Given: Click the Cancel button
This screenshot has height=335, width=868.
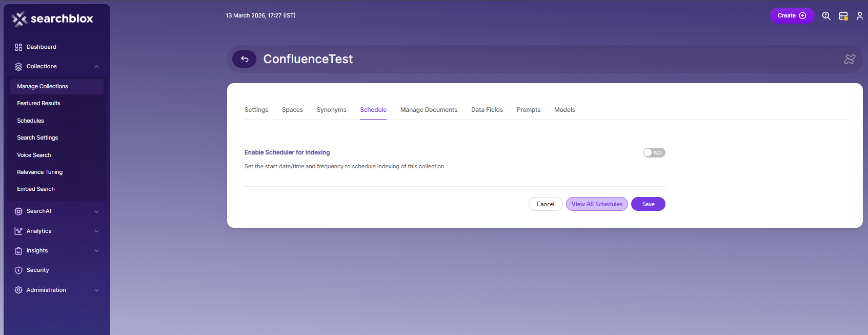Looking at the screenshot, I should click(x=546, y=204).
